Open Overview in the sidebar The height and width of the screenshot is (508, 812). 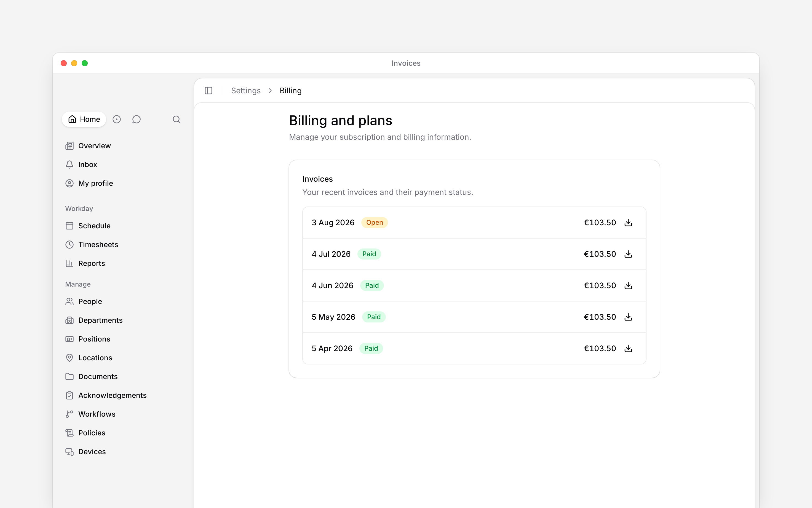124,146
